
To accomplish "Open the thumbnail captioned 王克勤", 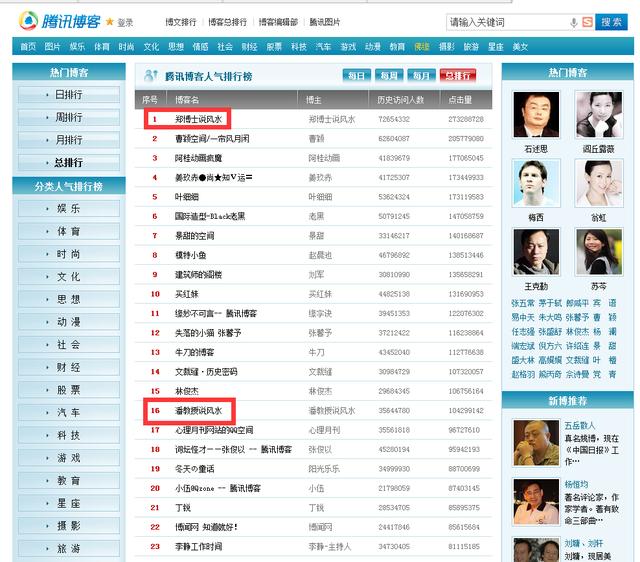I will point(536,251).
